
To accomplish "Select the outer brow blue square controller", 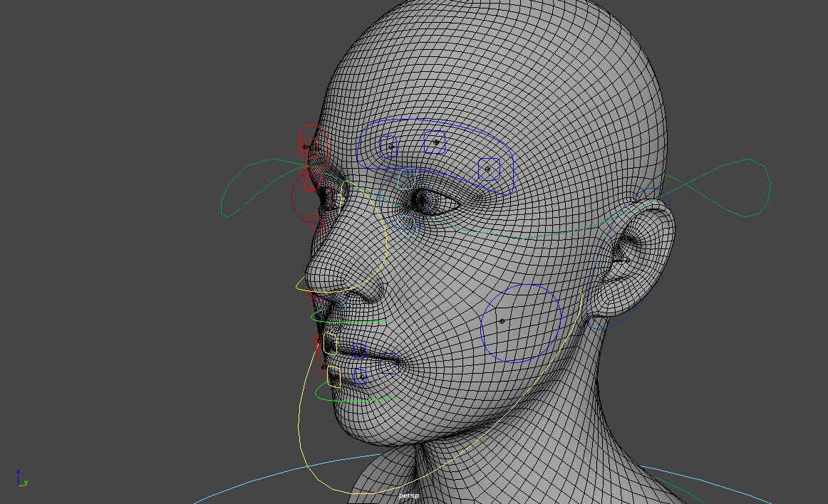I will (488, 168).
